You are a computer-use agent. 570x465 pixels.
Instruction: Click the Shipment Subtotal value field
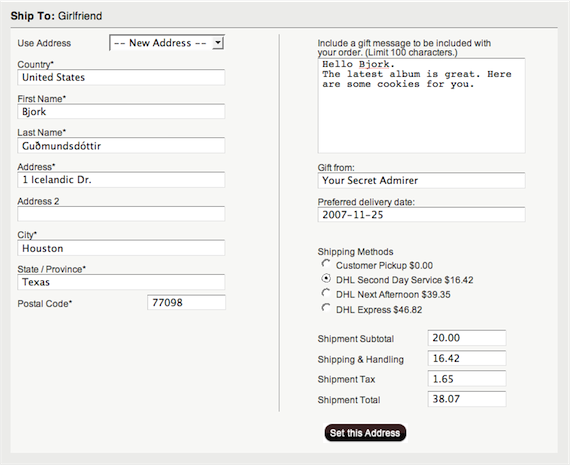467,338
